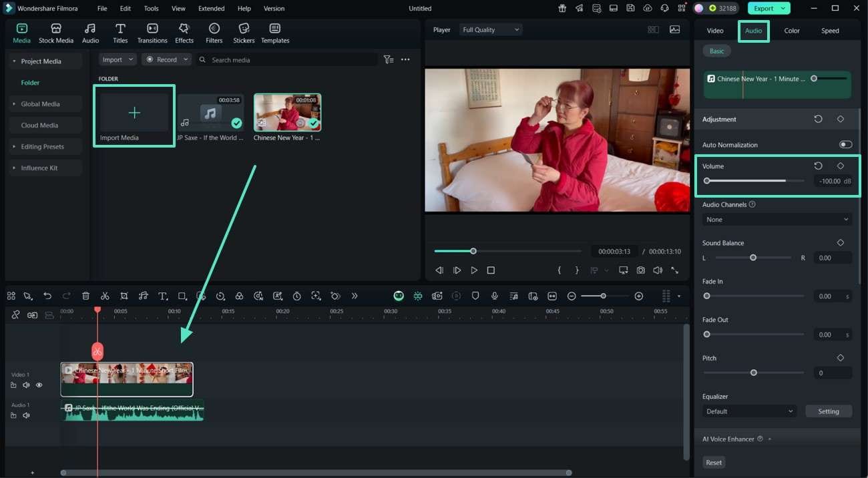This screenshot has width=868, height=478.
Task: Switch to the Transitions tab
Action: coord(152,33)
